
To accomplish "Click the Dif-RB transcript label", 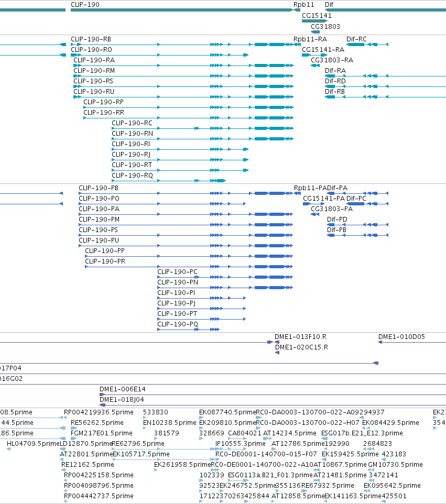I will [x=334, y=91].
